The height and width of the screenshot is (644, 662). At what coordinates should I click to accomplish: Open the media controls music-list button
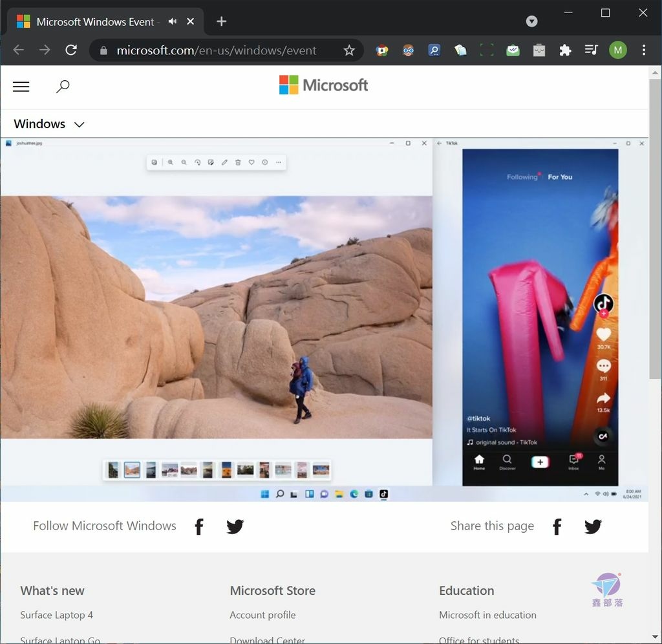(x=591, y=50)
